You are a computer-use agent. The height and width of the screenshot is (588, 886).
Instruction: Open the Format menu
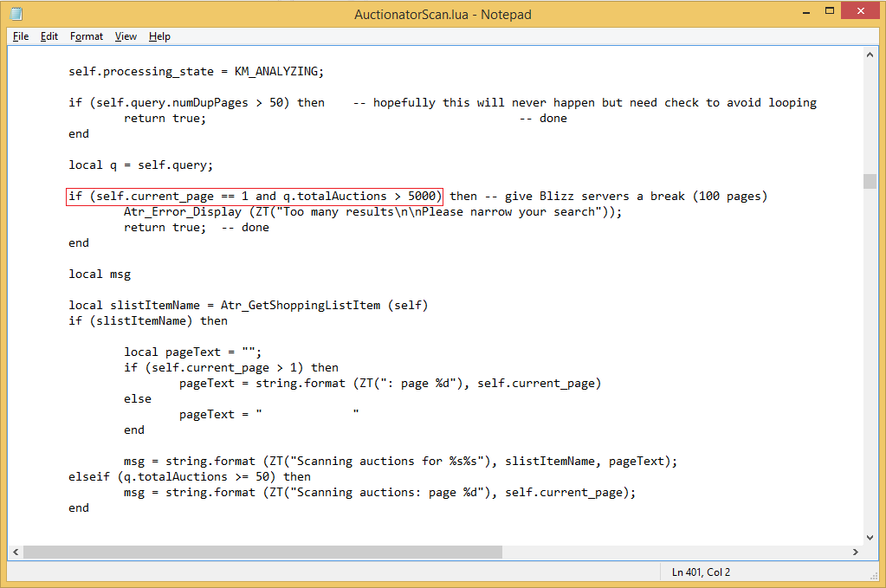coord(87,36)
